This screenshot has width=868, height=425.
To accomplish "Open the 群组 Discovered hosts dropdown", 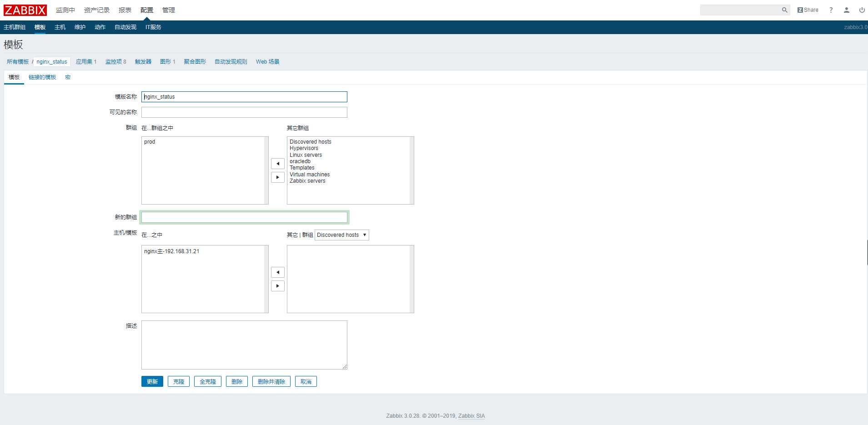I will [x=342, y=235].
